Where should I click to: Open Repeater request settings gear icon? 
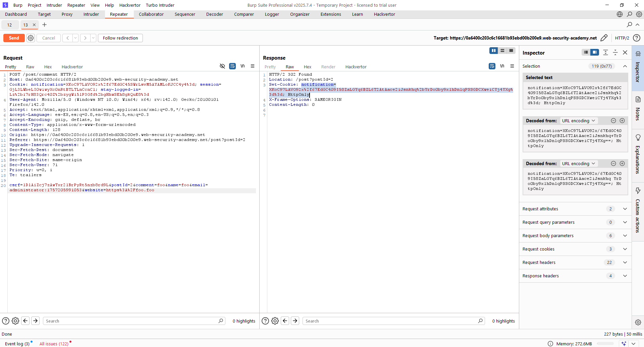point(31,38)
